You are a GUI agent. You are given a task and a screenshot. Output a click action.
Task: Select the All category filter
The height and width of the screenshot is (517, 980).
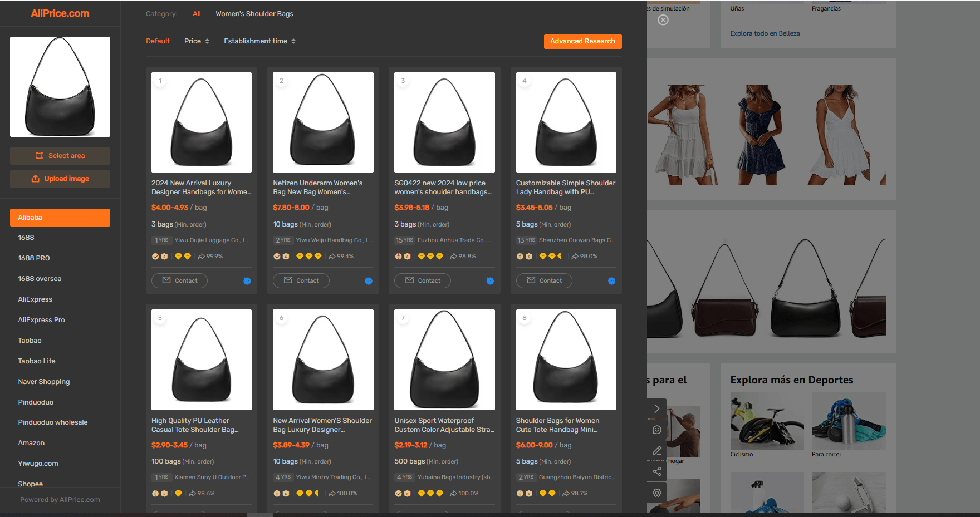pos(197,14)
